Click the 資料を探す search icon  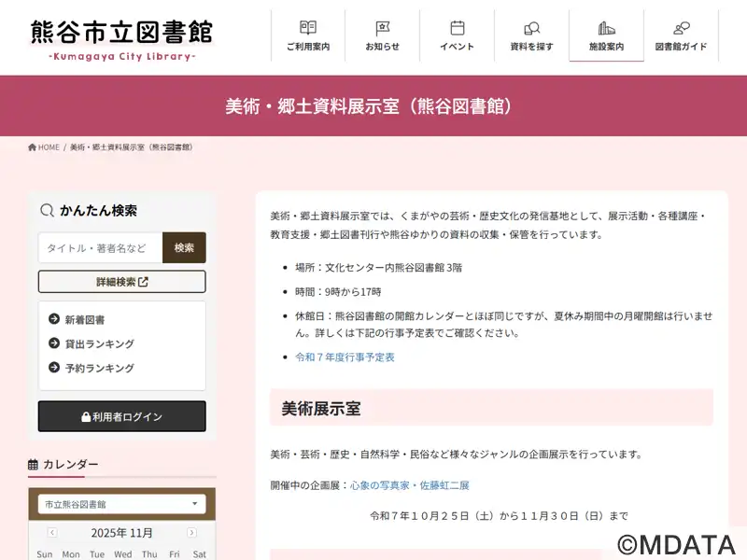pos(531,28)
